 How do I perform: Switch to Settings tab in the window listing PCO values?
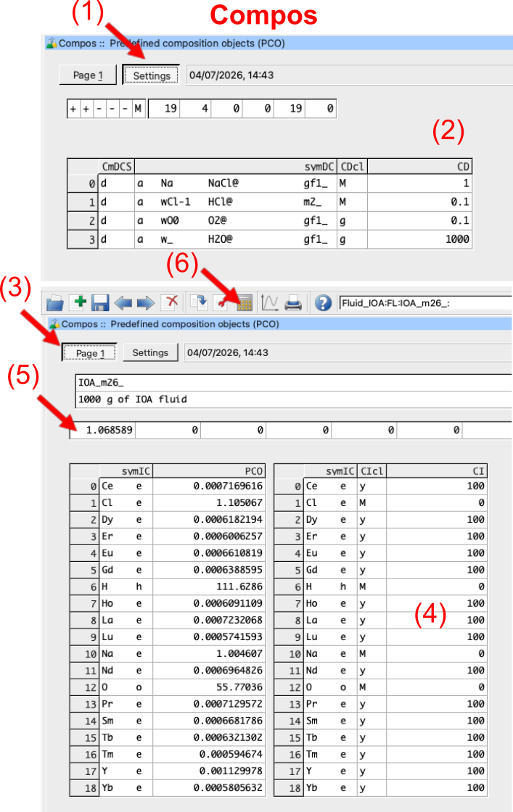[x=150, y=352]
